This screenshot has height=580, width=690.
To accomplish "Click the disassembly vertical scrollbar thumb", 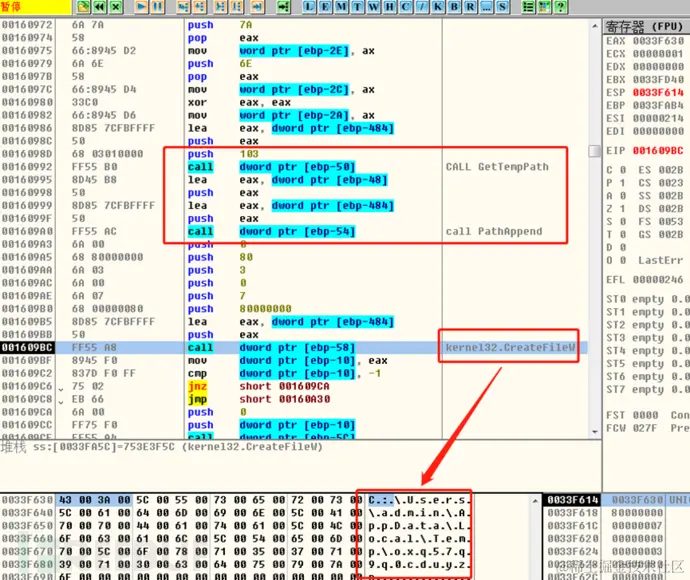I will (x=595, y=151).
